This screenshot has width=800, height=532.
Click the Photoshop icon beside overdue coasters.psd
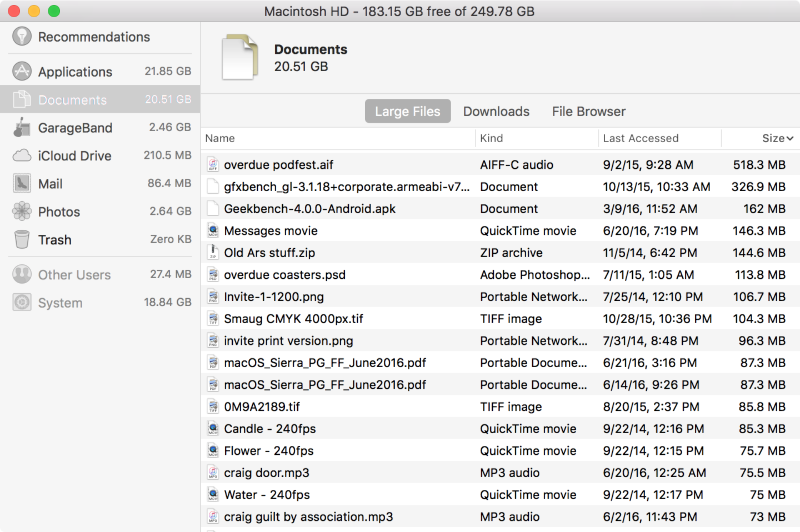(x=213, y=274)
